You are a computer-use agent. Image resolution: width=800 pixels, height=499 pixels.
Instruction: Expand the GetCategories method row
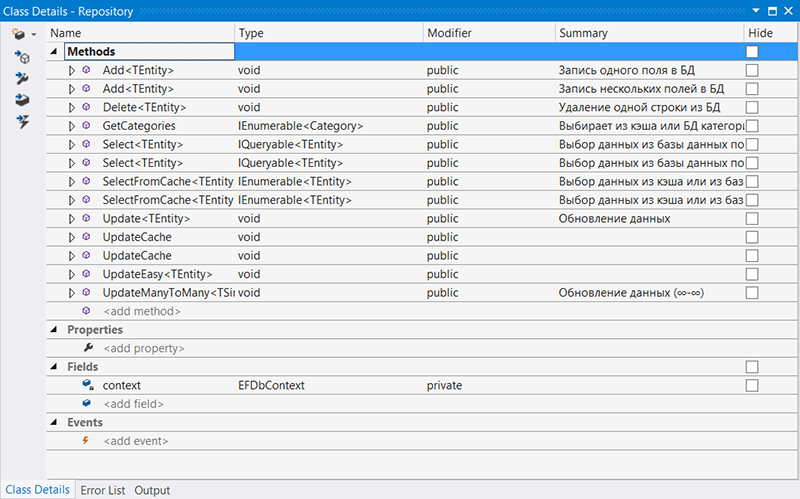[72, 126]
